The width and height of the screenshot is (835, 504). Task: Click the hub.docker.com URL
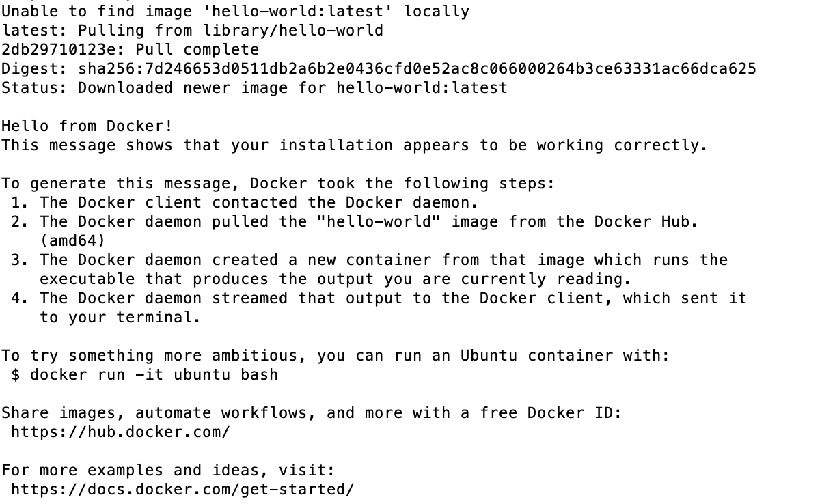(120, 432)
